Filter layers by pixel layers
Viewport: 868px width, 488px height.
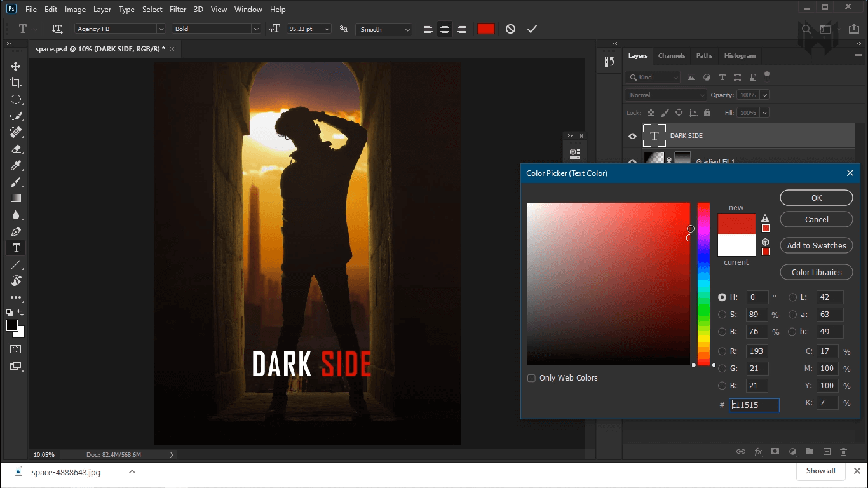tap(692, 77)
